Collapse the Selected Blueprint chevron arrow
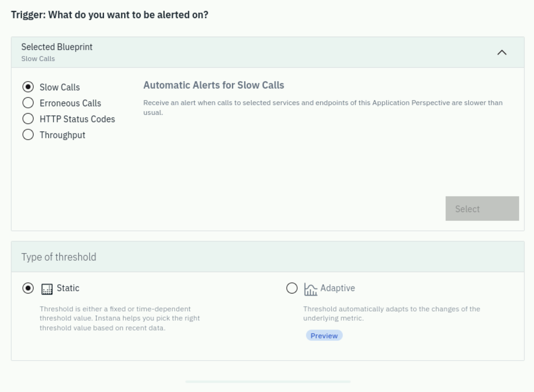The width and height of the screenshot is (534, 392). 502,52
